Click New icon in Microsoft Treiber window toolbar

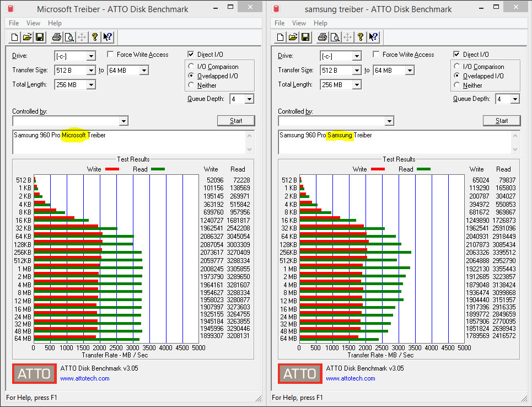click(x=14, y=37)
